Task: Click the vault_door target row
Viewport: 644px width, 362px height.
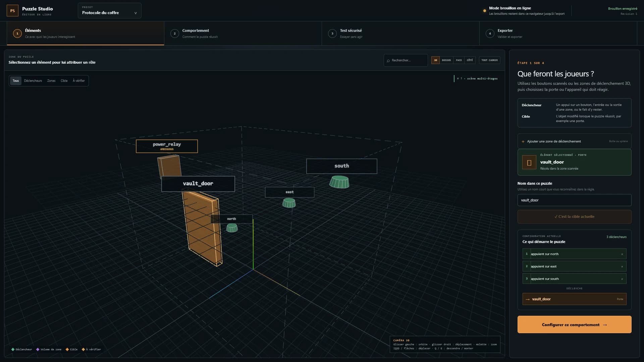Action: tap(574, 299)
